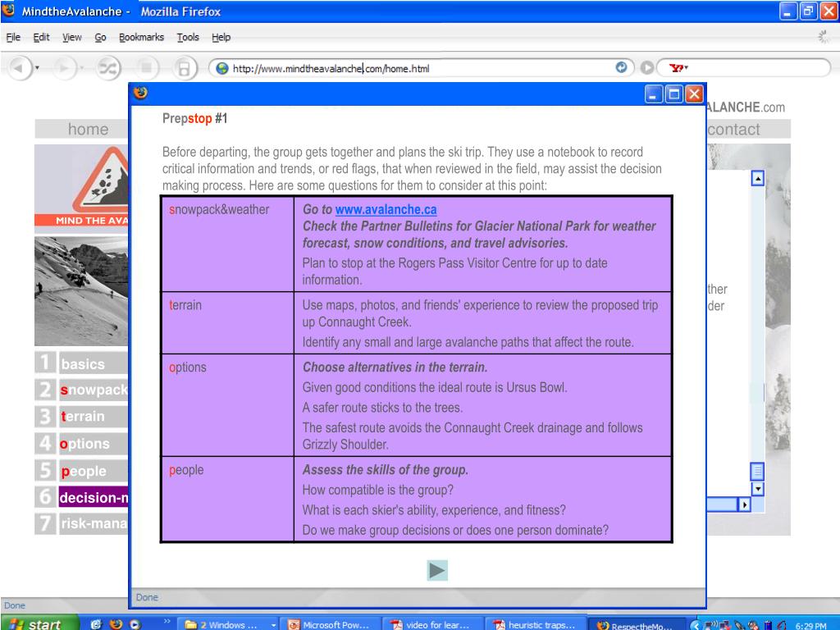Select the 1 basics sidebar item
The height and width of the screenshot is (630, 840).
coord(81,363)
